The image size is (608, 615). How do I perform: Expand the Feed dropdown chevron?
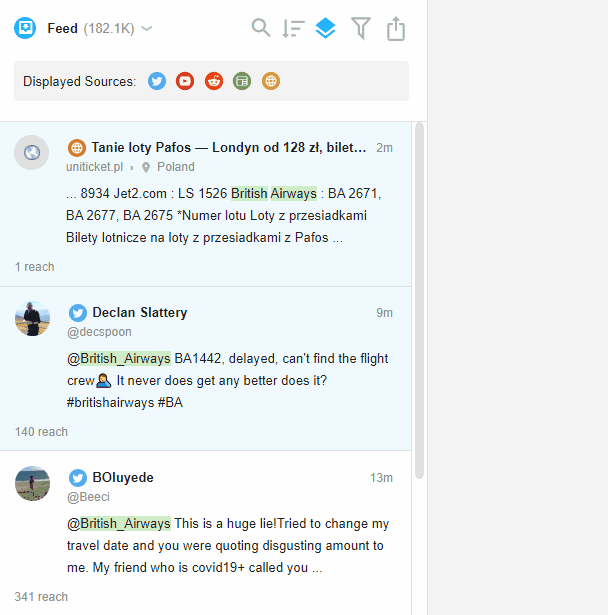tap(147, 29)
